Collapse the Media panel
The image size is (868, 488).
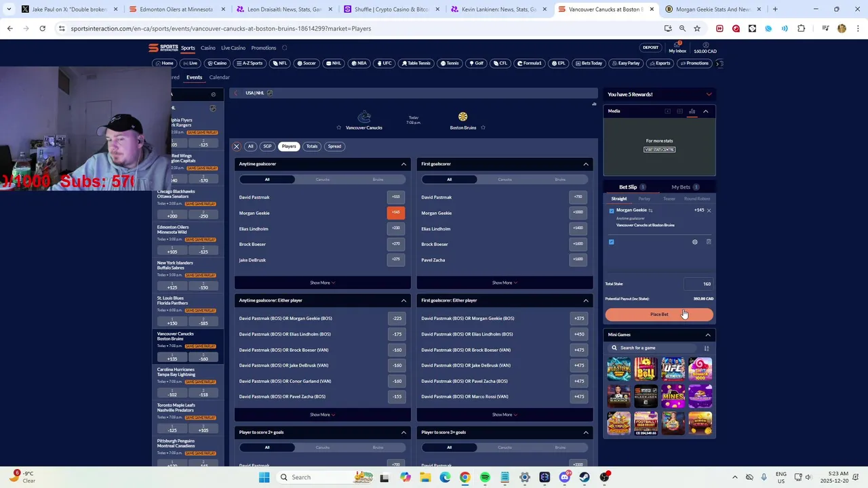point(706,111)
